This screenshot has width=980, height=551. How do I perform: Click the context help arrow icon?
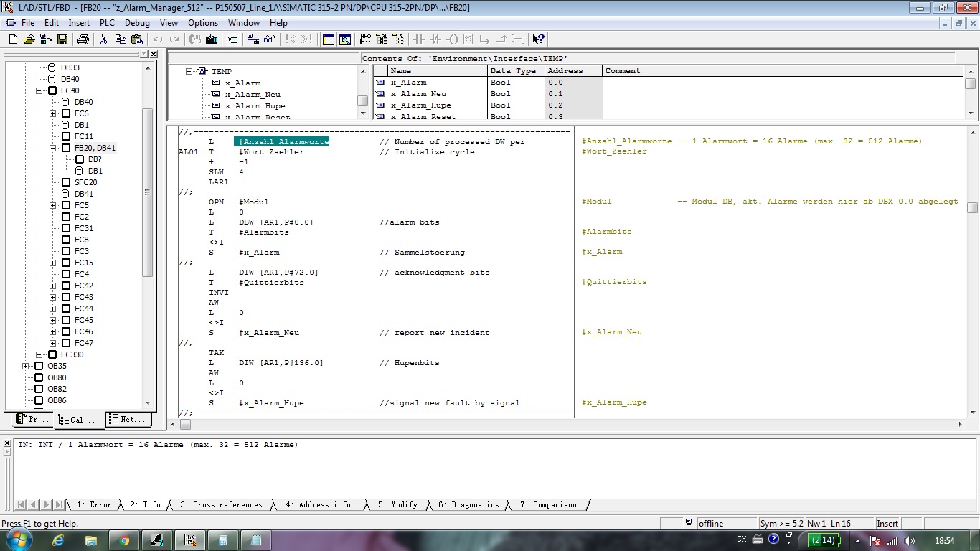tap(538, 39)
